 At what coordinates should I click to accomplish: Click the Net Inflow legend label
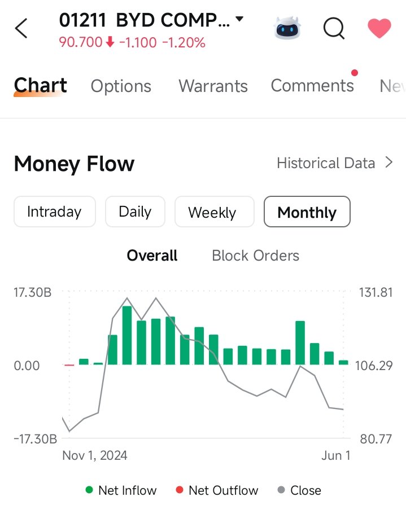click(127, 491)
